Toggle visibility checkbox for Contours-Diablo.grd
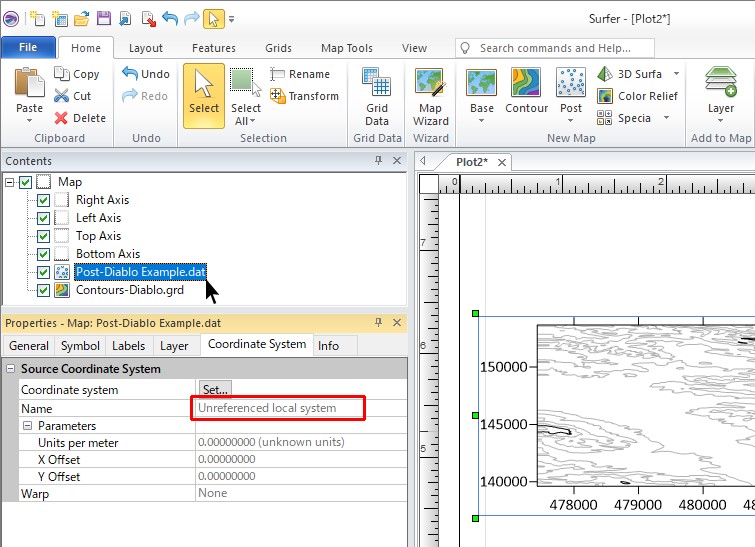Image resolution: width=755 pixels, height=547 pixels. click(43, 290)
